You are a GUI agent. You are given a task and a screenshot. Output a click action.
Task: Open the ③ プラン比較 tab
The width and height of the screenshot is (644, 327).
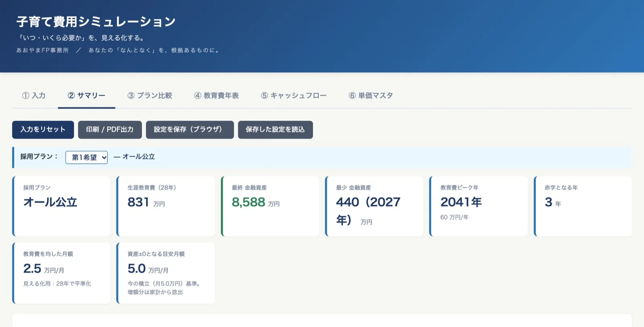coord(150,95)
